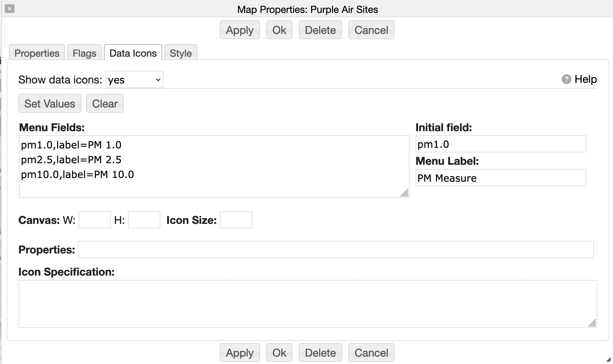Viewport: 613px width, 364px height.
Task: Close the Map Properties dialog
Action: [10, 9]
